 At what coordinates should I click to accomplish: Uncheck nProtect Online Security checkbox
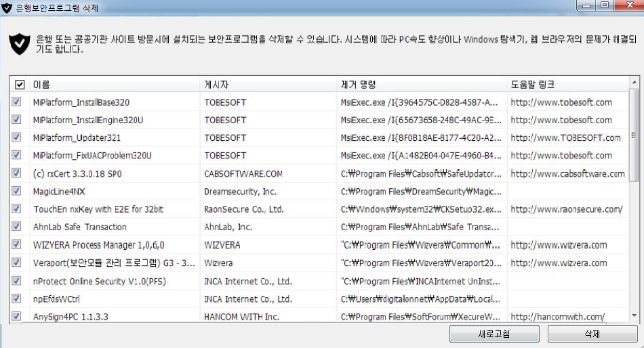[16, 281]
